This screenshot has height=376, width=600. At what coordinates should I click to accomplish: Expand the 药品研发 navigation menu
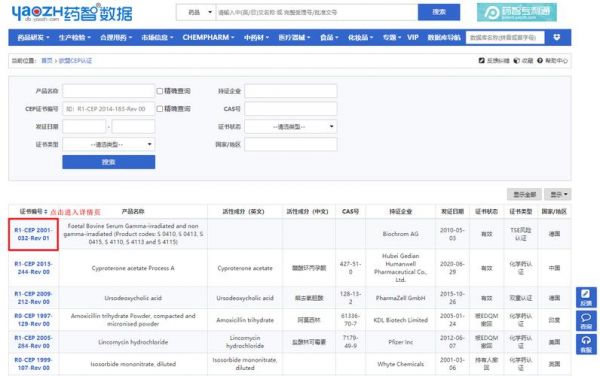[33, 37]
